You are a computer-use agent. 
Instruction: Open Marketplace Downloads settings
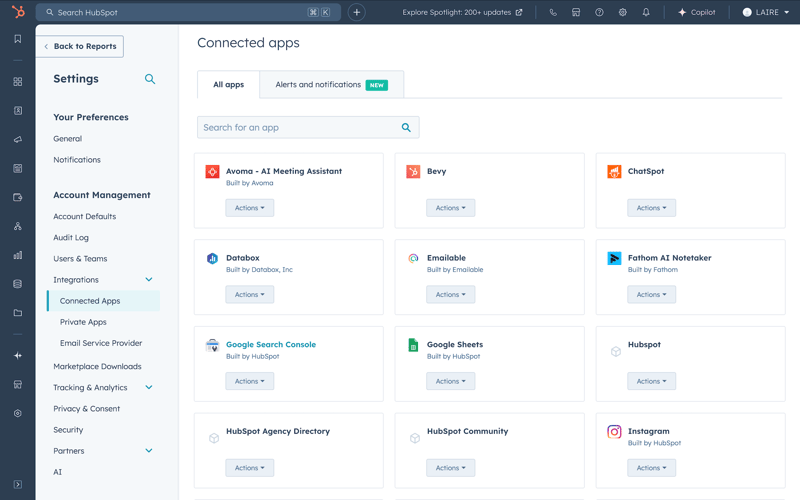(97, 366)
